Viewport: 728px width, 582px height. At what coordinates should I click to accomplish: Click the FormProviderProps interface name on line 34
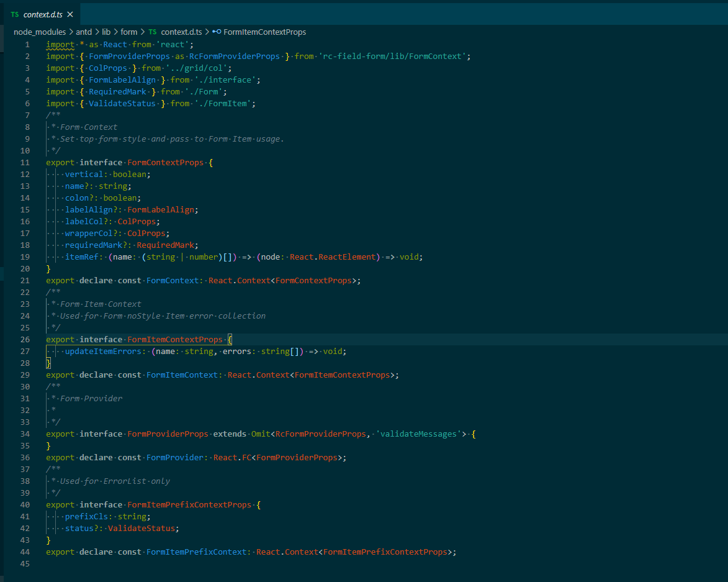pyautogui.click(x=168, y=434)
